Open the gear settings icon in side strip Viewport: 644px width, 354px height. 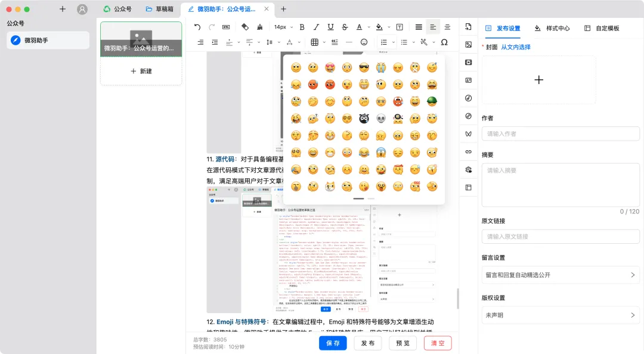pyautogui.click(x=468, y=170)
